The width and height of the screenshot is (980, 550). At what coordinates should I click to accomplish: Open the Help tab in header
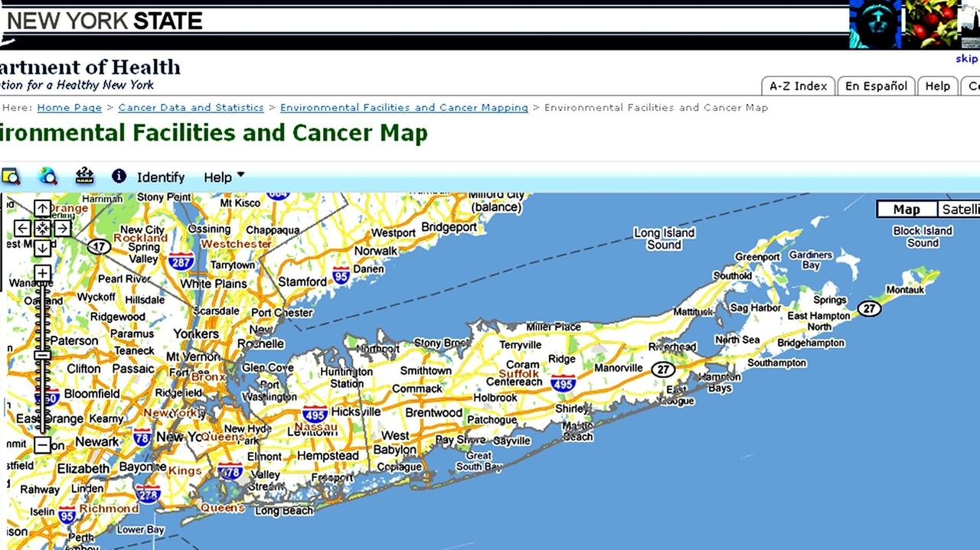pos(937,86)
